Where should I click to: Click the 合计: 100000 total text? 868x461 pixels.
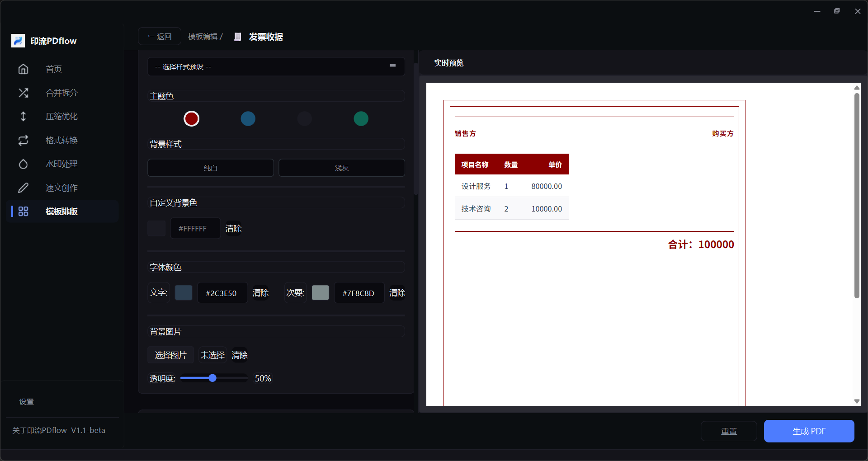pyautogui.click(x=701, y=245)
